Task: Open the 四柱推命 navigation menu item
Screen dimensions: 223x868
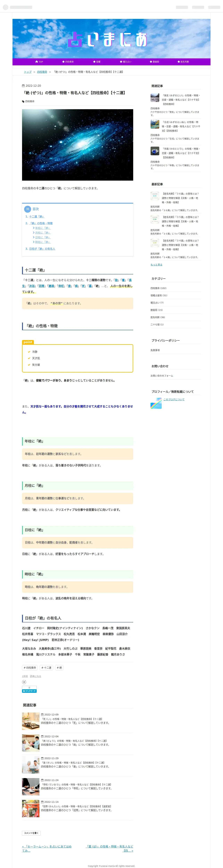Action: [68, 62]
